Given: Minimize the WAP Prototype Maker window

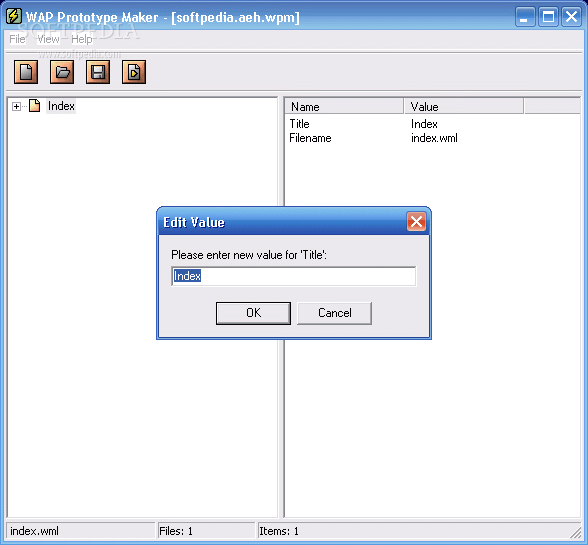Looking at the screenshot, I should (x=525, y=17).
